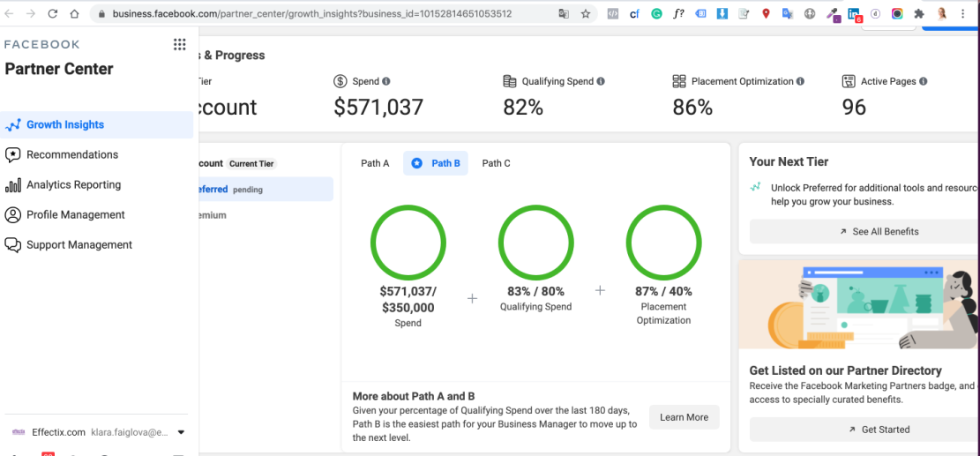Click the info icon next to Active Pages
The image size is (980, 456).
tap(924, 81)
